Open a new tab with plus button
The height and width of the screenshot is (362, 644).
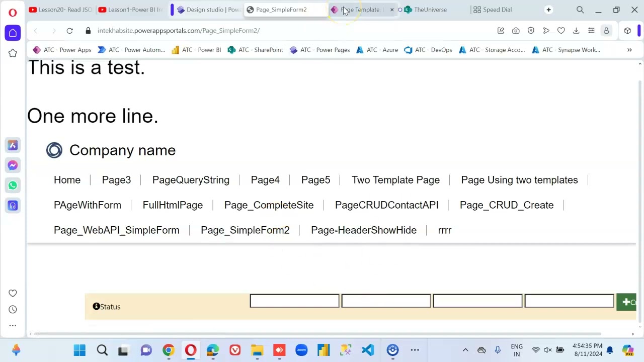coord(549,10)
